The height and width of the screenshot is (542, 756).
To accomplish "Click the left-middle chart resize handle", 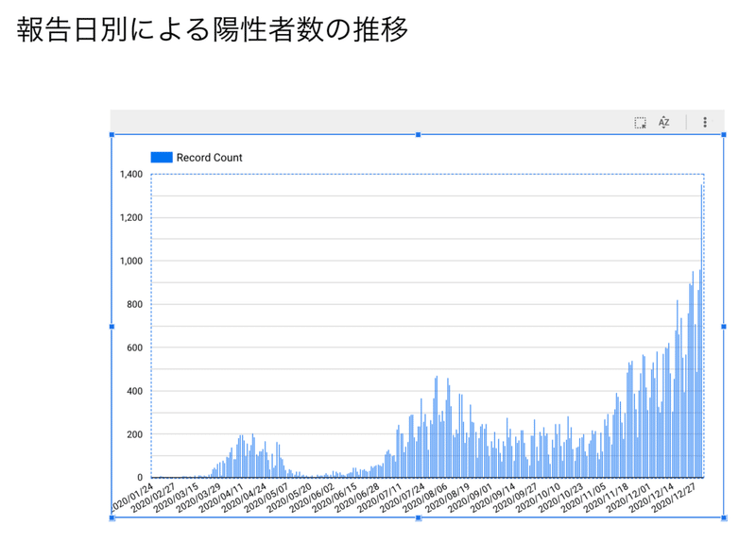I will [x=112, y=327].
